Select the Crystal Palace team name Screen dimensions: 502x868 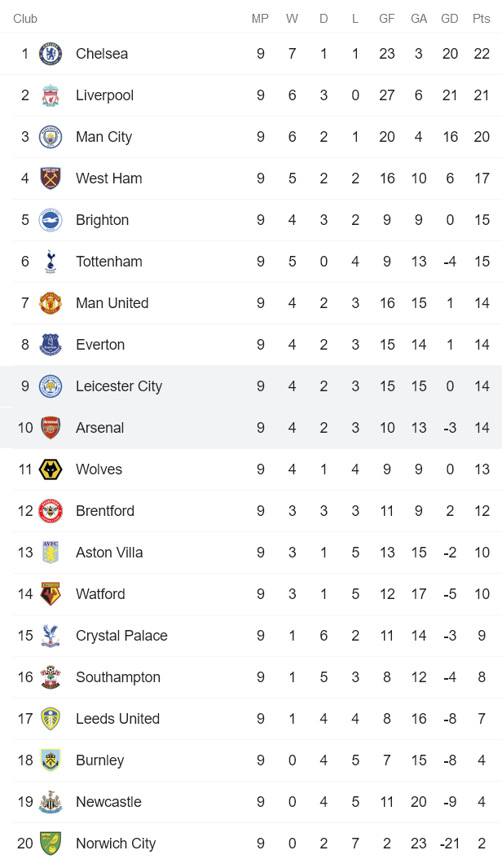(x=121, y=636)
